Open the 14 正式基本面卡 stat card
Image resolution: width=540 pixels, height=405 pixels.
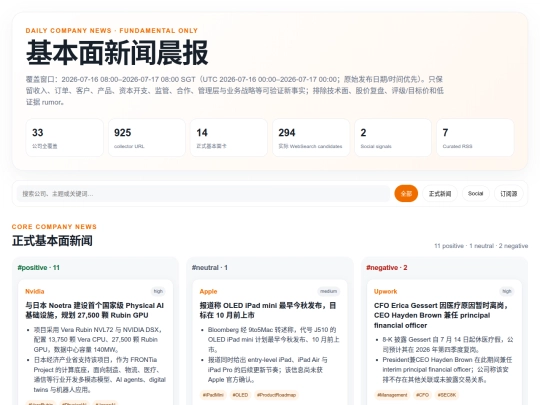229,138
